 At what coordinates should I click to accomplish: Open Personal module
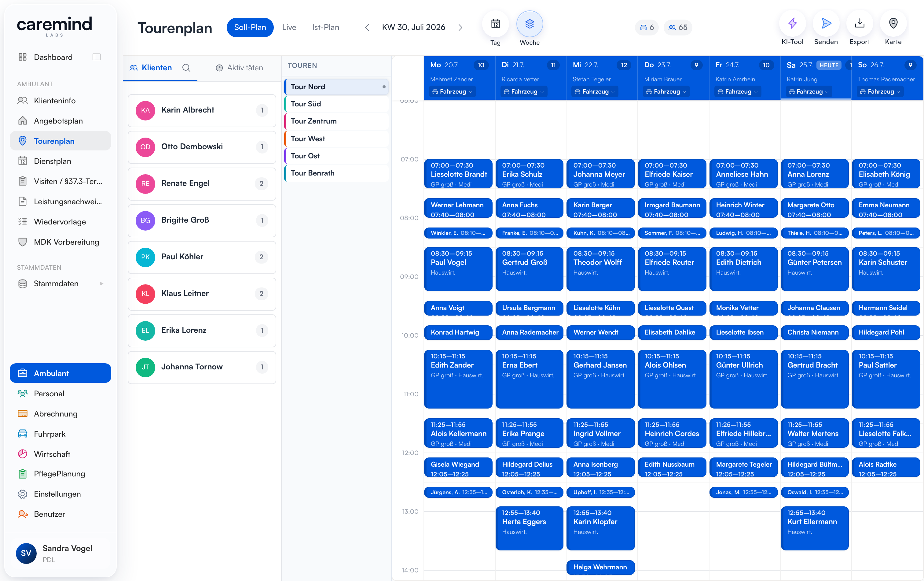(x=60, y=394)
